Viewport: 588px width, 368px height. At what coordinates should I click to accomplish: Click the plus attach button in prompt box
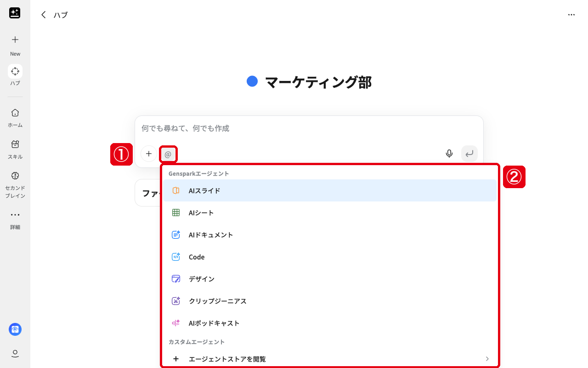pyautogui.click(x=148, y=154)
